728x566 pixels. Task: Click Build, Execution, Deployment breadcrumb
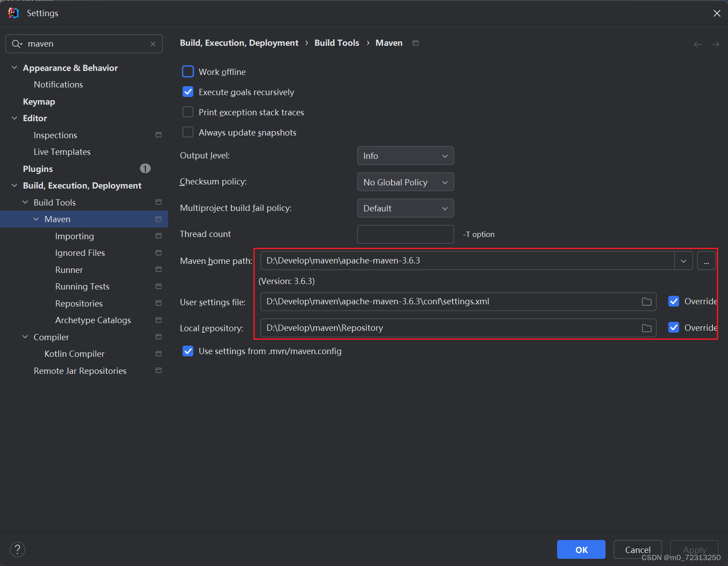pos(239,43)
